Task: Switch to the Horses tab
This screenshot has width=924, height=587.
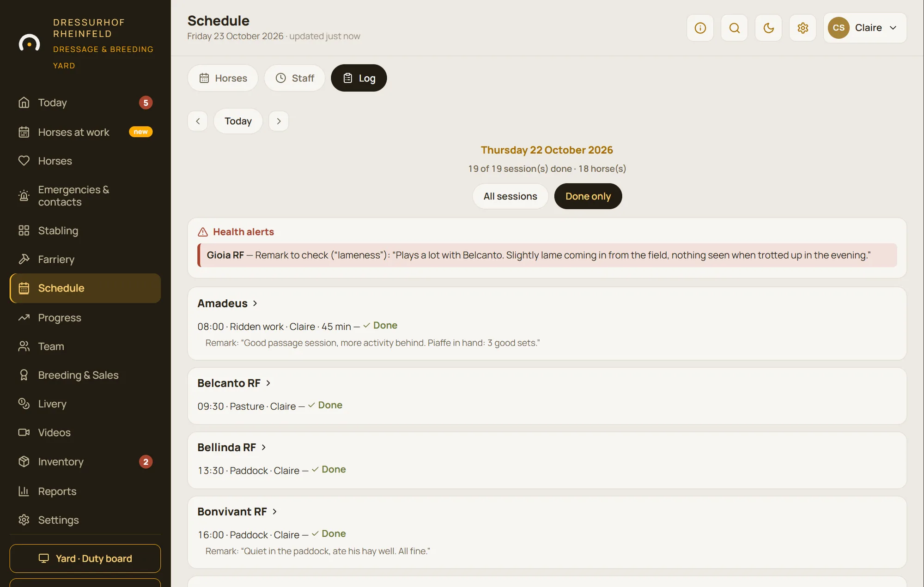Action: [223, 78]
